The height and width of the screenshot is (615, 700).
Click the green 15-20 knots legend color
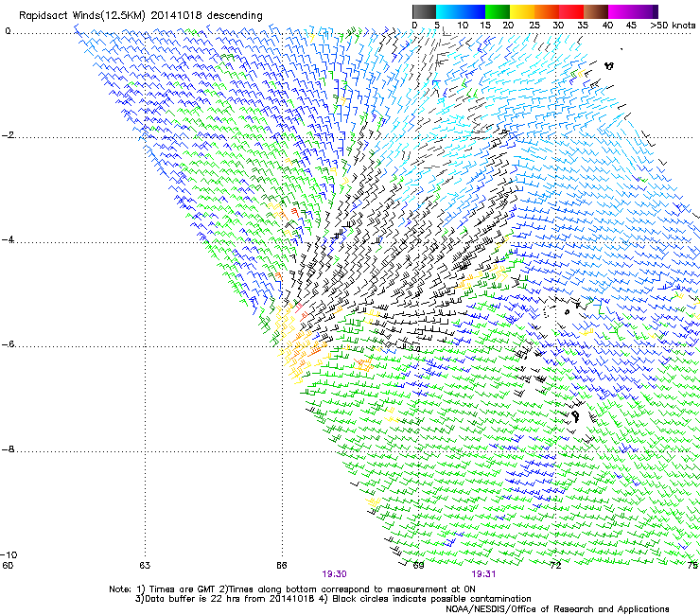498,11
